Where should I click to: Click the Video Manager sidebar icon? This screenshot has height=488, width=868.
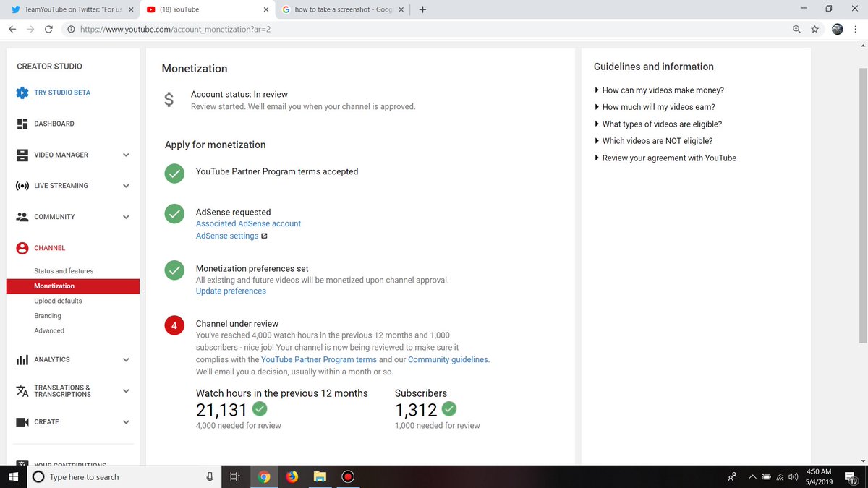coord(22,155)
